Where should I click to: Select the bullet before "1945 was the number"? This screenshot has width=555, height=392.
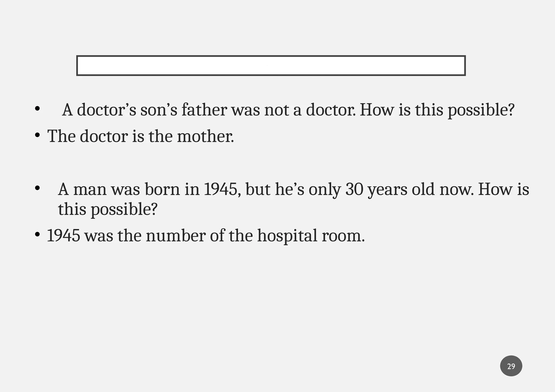tap(37, 234)
